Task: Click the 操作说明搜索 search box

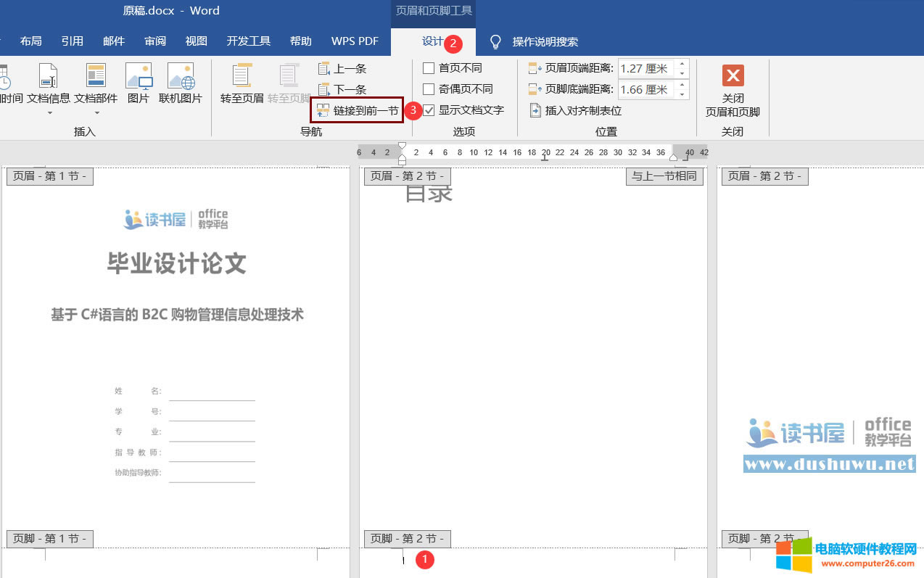Action: coord(545,42)
